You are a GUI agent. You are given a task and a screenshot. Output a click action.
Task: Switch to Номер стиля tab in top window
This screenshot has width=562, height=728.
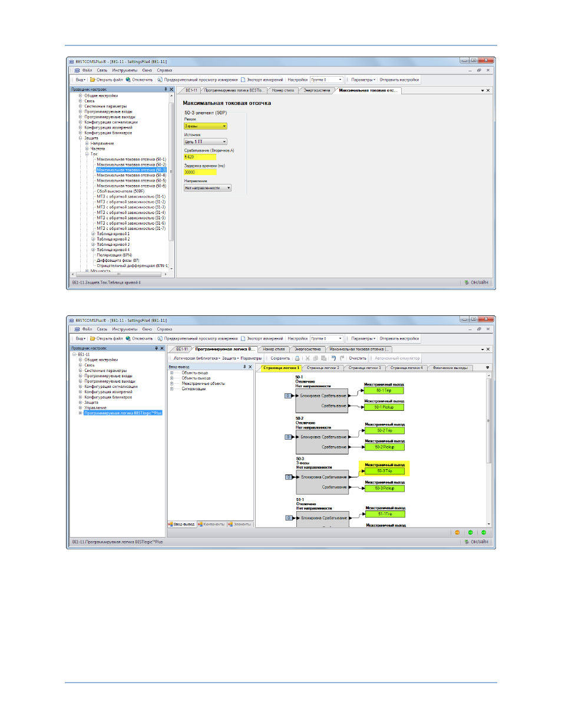click(283, 90)
